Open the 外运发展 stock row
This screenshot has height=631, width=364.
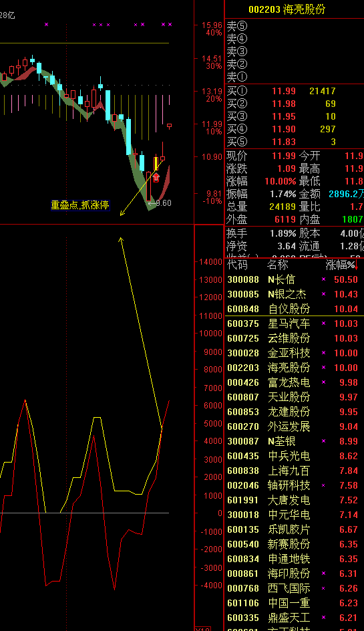tap(294, 426)
